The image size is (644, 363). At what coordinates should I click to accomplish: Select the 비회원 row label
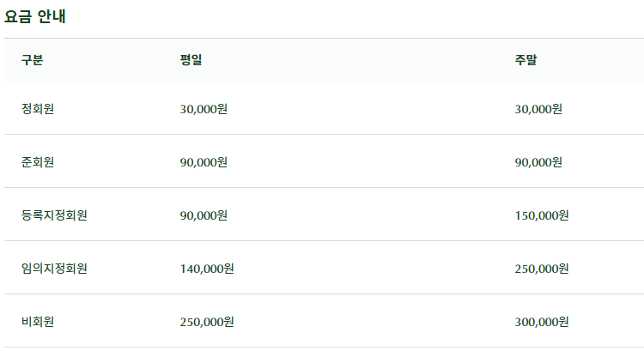(x=38, y=322)
